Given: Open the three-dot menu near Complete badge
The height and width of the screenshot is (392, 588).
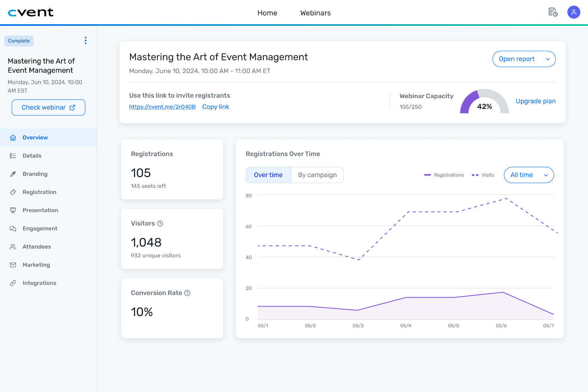Looking at the screenshot, I should point(85,40).
